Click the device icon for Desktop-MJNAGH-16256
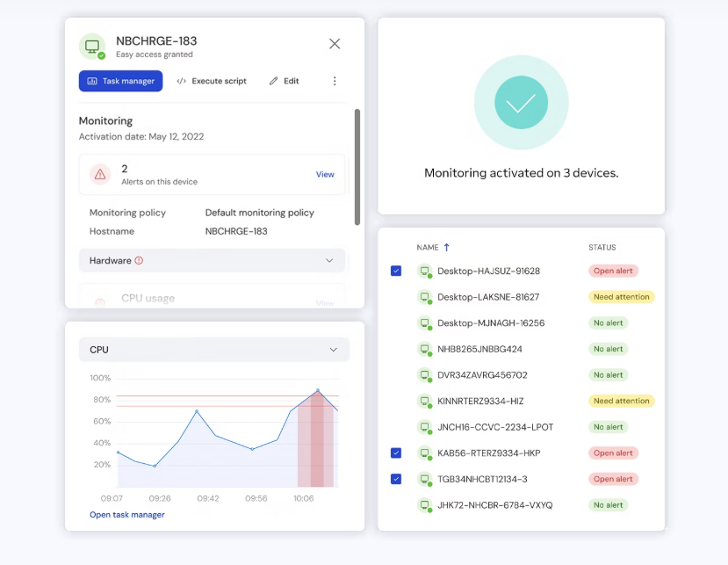 pos(424,323)
